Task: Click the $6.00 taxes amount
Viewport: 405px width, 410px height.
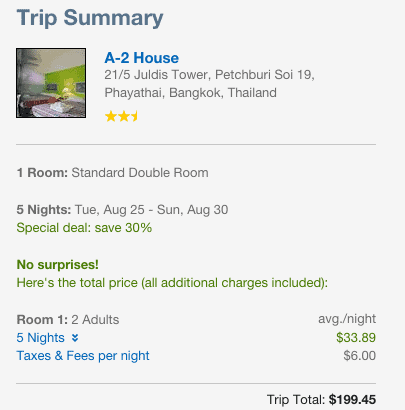Action: coord(359,356)
